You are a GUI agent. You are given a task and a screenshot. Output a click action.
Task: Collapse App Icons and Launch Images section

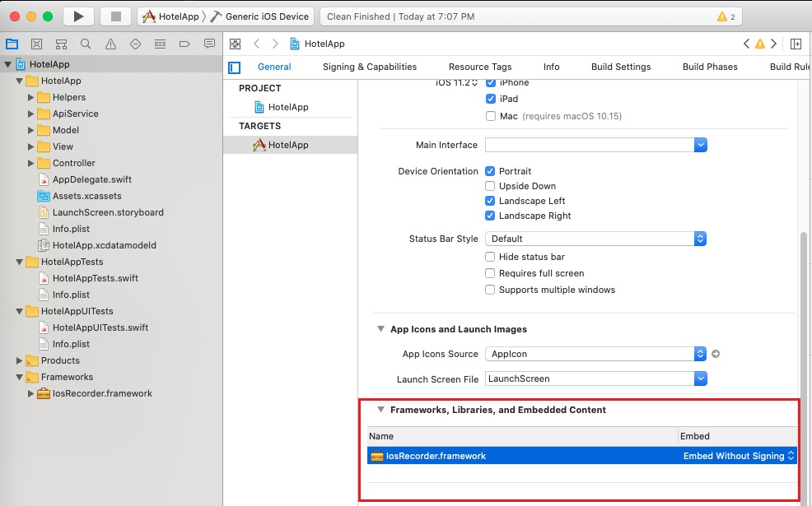[x=380, y=329]
